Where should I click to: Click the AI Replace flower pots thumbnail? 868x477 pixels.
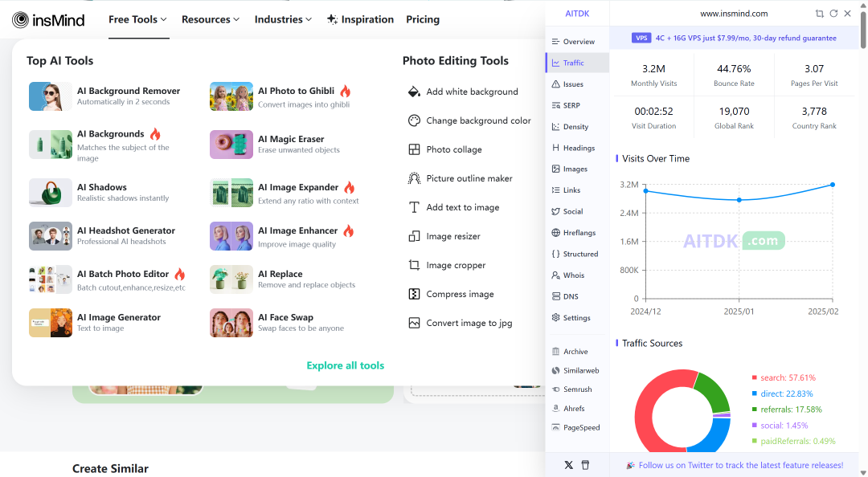coord(231,279)
